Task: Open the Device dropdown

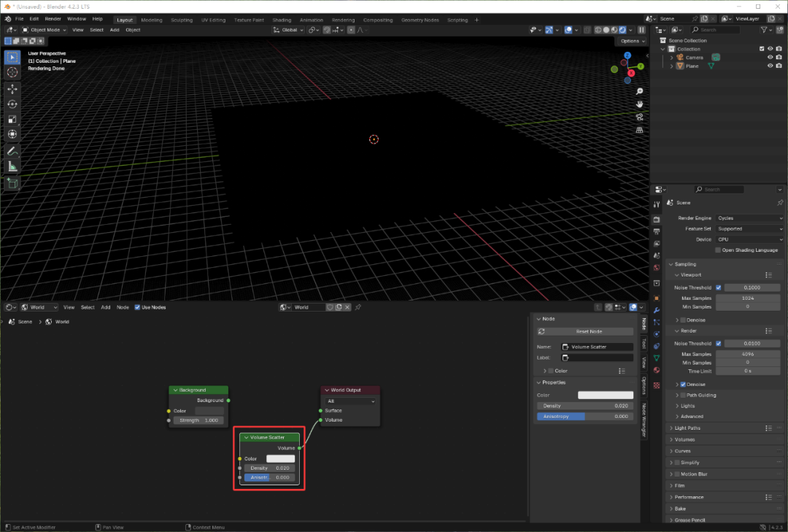Action: (749, 239)
